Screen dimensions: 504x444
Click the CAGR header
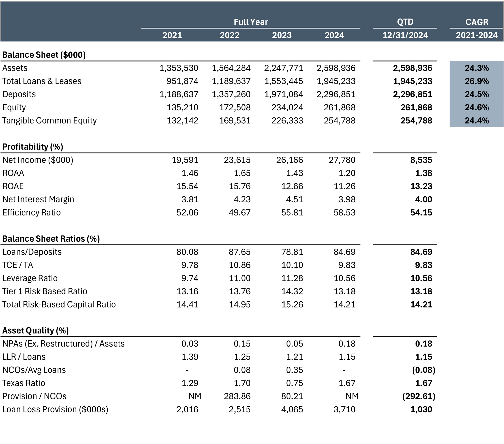477,22
